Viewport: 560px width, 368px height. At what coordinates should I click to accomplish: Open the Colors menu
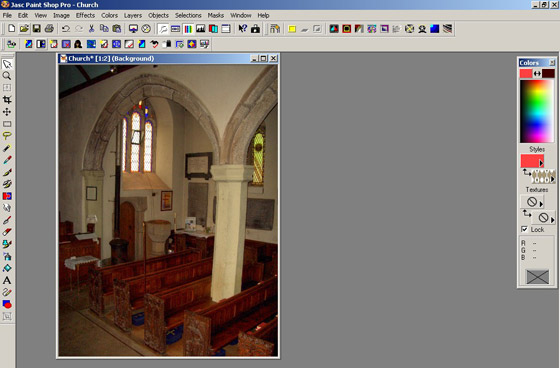tap(109, 15)
